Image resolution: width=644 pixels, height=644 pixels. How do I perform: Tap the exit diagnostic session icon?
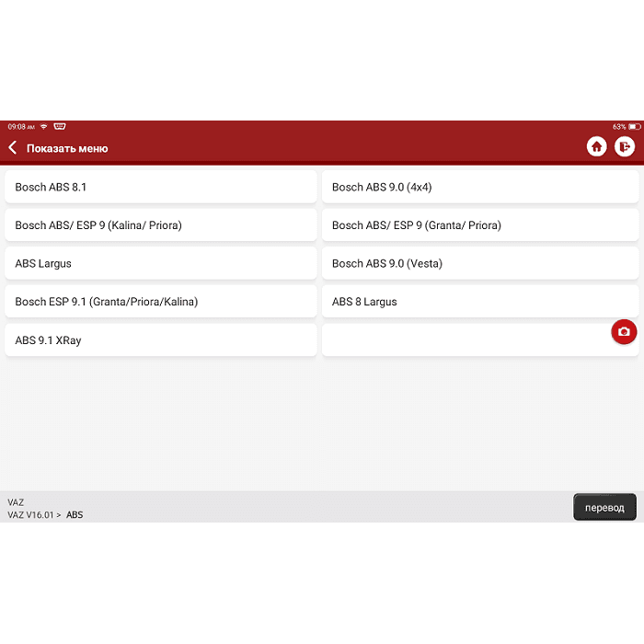point(625,146)
